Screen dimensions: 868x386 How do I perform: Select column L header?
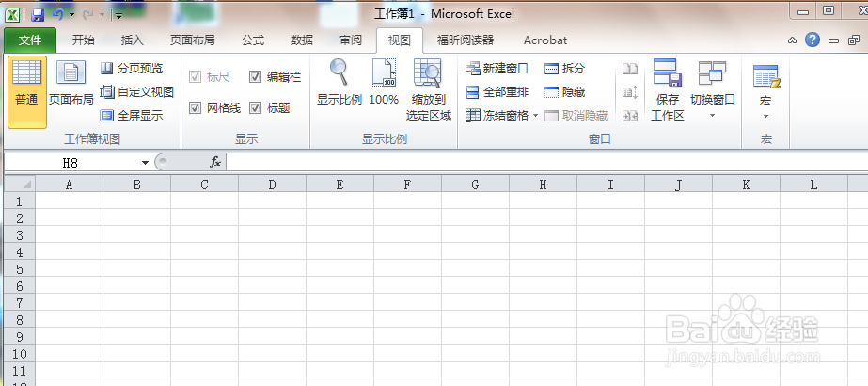pyautogui.click(x=813, y=185)
